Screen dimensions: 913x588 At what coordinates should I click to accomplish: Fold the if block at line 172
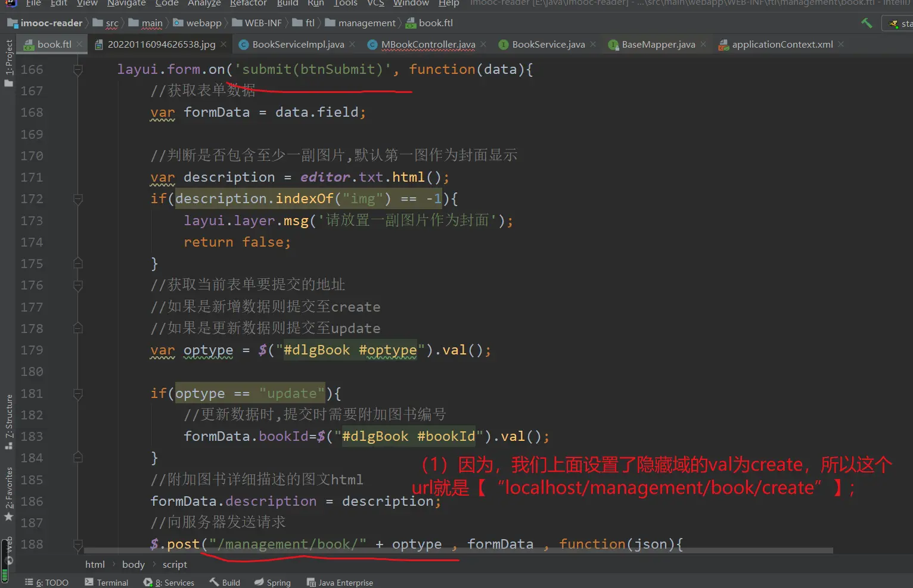[x=77, y=199]
